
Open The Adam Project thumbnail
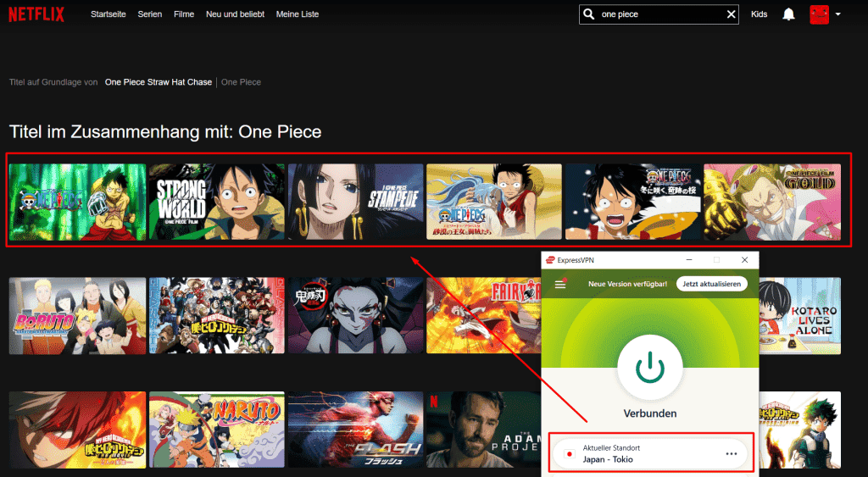pos(483,430)
